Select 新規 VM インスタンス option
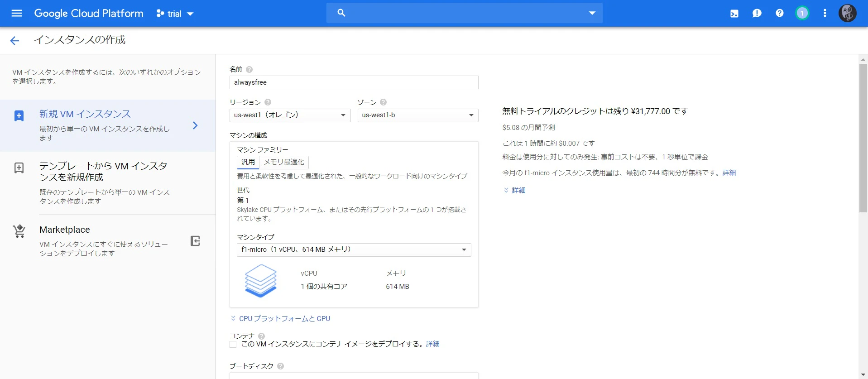 108,125
